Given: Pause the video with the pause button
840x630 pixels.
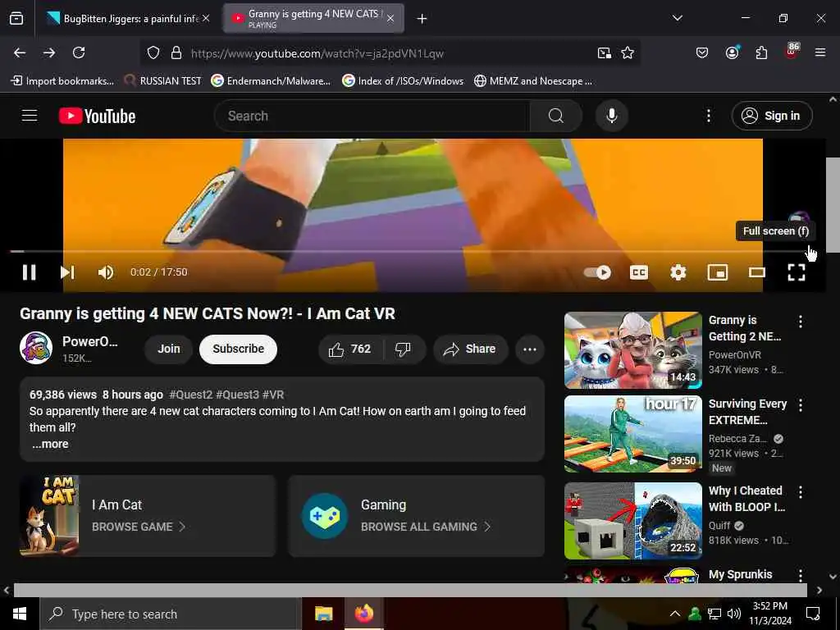Looking at the screenshot, I should [30, 272].
